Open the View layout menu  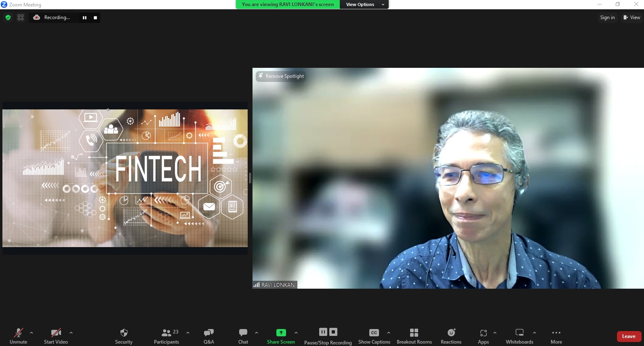(x=631, y=17)
